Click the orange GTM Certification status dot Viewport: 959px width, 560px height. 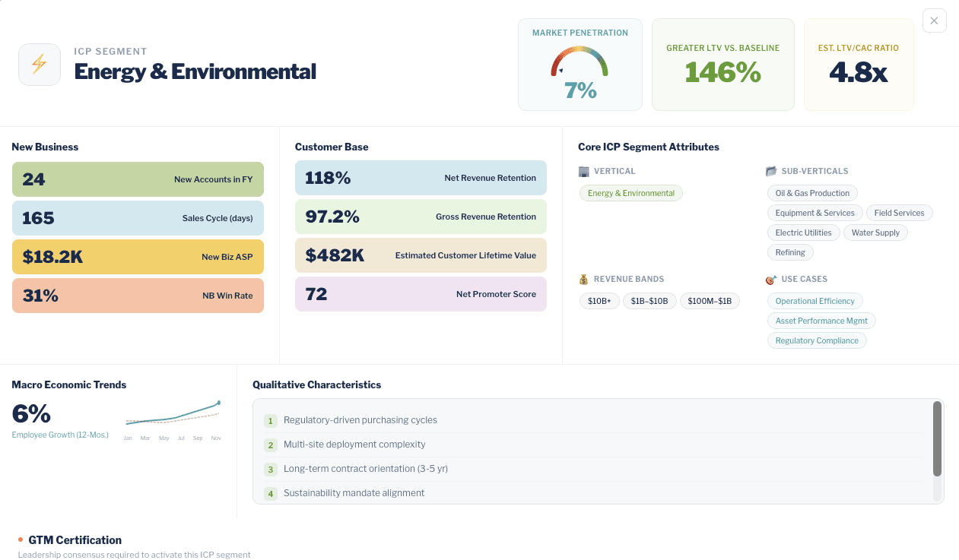21,539
